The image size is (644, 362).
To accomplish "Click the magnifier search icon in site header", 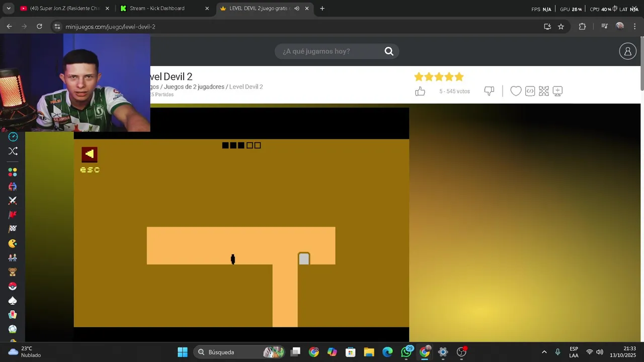I will coord(389,51).
